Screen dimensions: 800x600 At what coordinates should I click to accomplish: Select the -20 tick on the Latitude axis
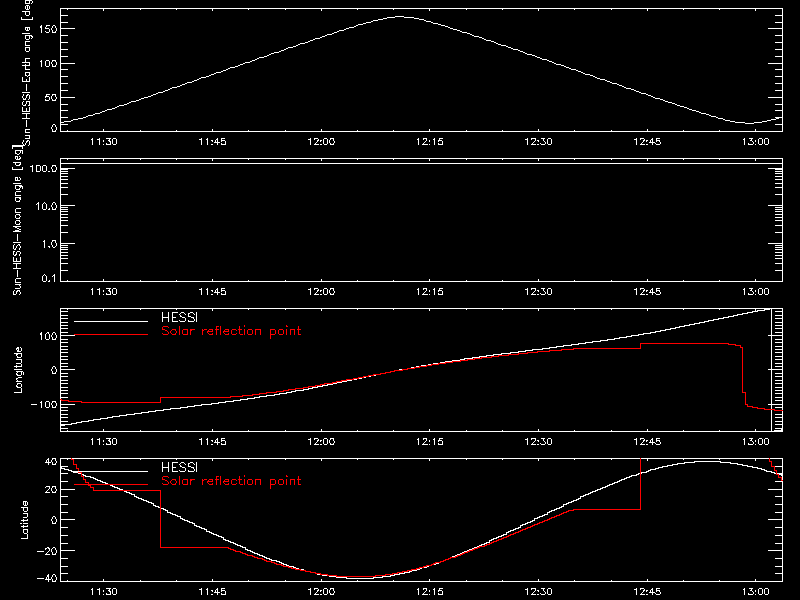[x=47, y=551]
